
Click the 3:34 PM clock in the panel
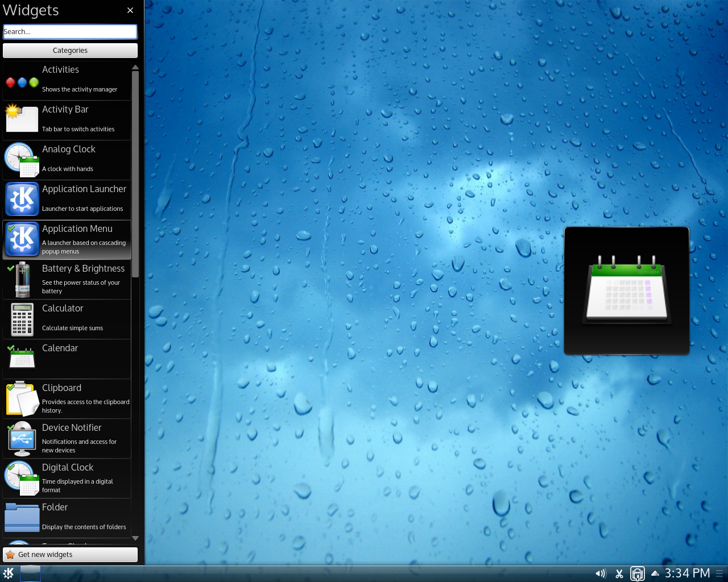click(x=687, y=573)
